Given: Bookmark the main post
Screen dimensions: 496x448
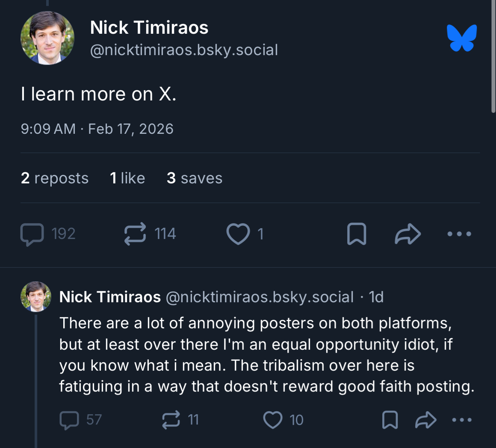Looking at the screenshot, I should [357, 234].
